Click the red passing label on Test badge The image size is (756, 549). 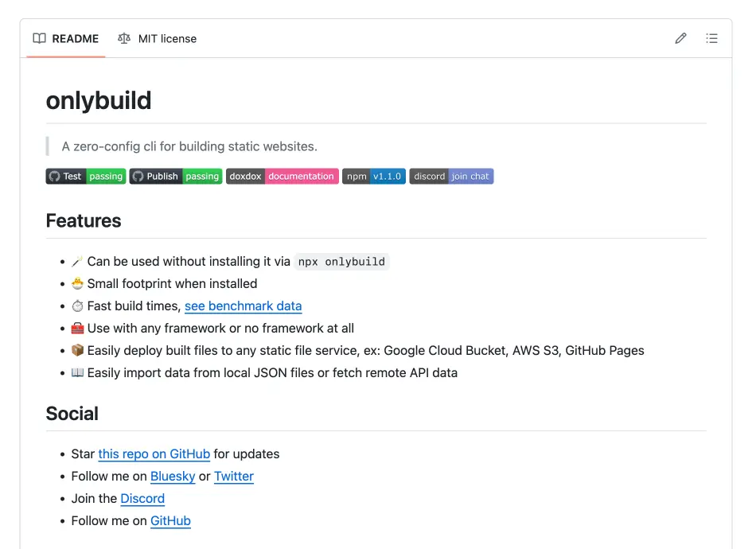[107, 176]
